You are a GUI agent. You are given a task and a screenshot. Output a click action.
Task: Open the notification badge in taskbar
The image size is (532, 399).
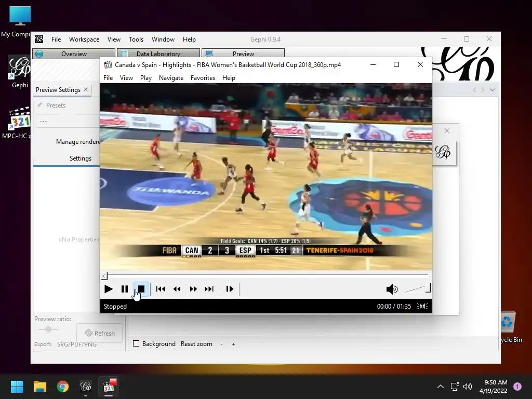click(x=517, y=387)
